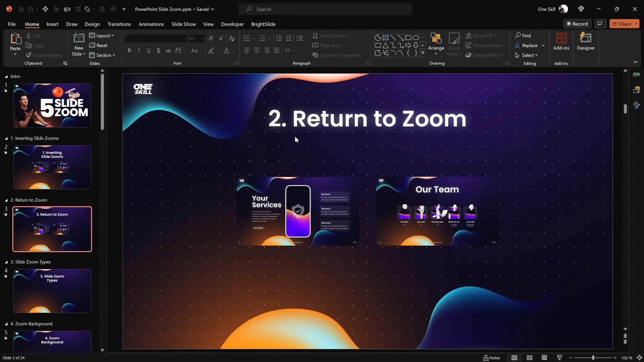Switch to Normal view icon
The width and height of the screenshot is (644, 362).
pos(514,358)
